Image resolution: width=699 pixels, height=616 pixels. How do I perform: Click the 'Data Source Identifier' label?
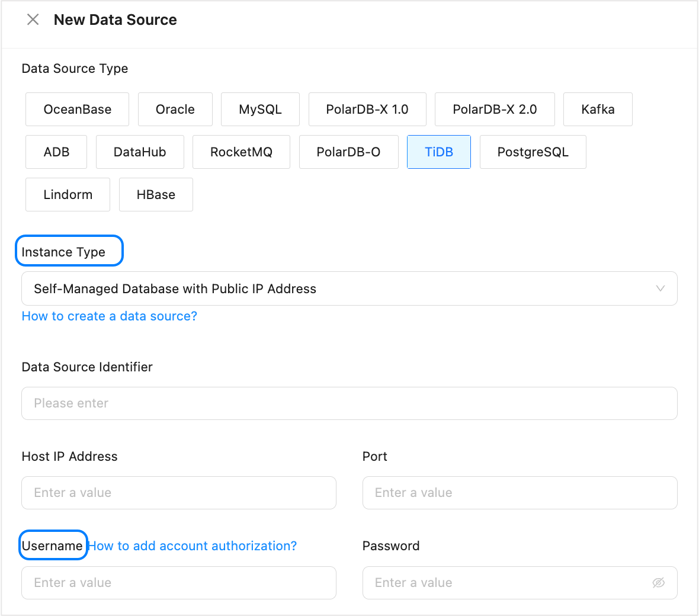point(87,367)
